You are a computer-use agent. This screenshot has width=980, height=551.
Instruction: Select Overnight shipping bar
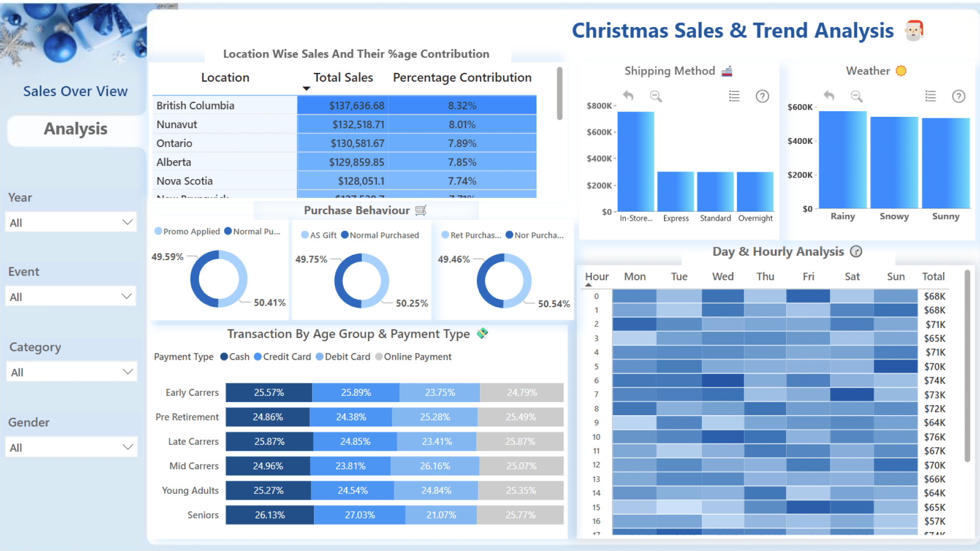755,191
